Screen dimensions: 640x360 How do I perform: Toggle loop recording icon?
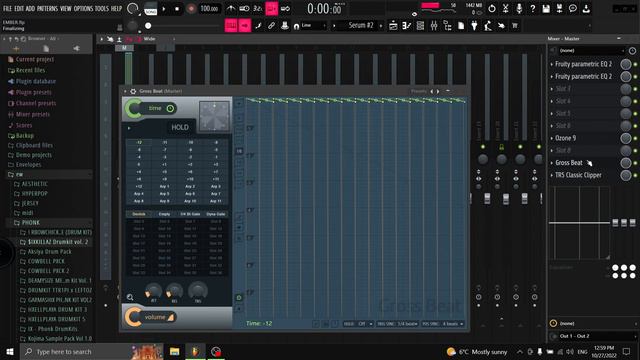(286, 8)
